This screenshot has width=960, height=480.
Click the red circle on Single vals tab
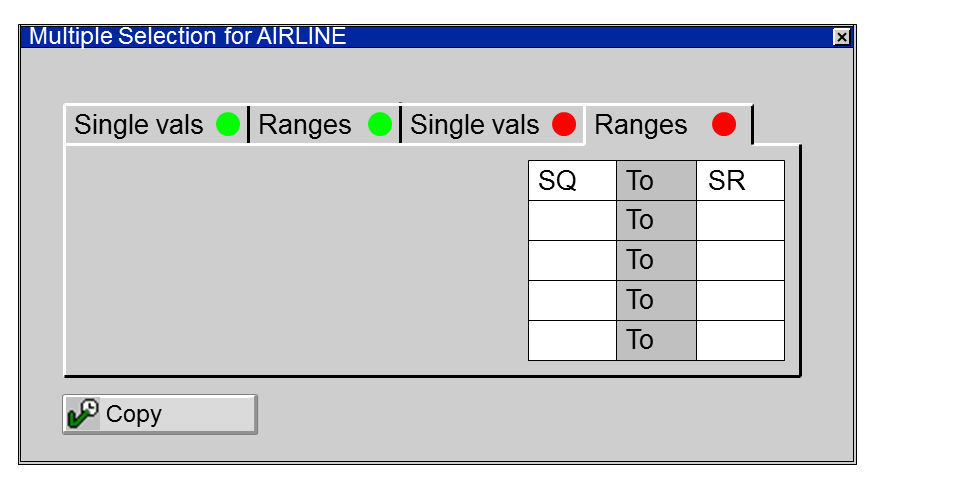tap(564, 125)
